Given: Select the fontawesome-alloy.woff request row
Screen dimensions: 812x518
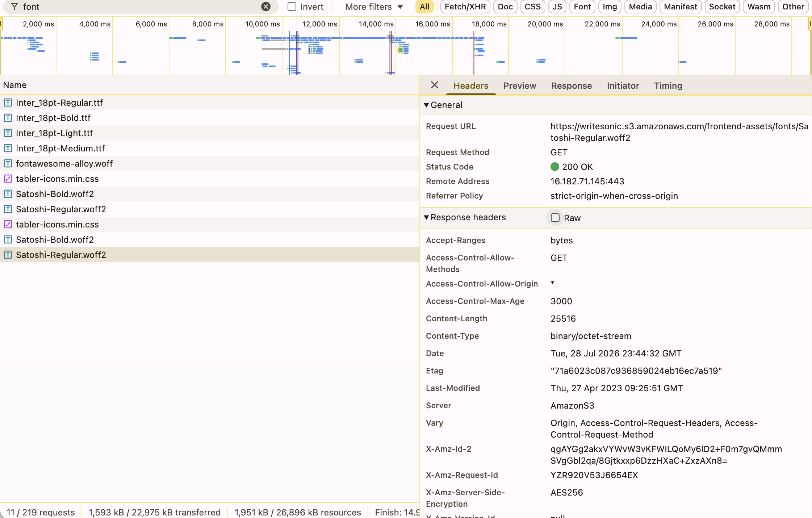Looking at the screenshot, I should 210,163.
